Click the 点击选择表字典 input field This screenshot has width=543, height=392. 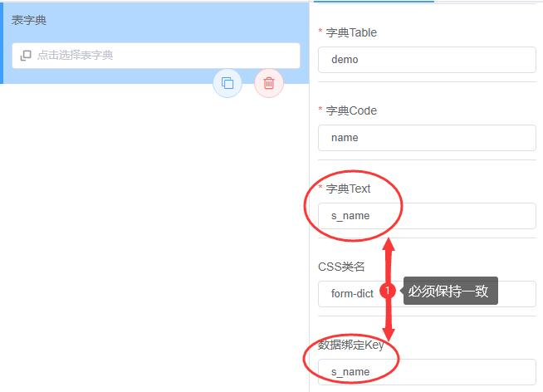coord(156,56)
